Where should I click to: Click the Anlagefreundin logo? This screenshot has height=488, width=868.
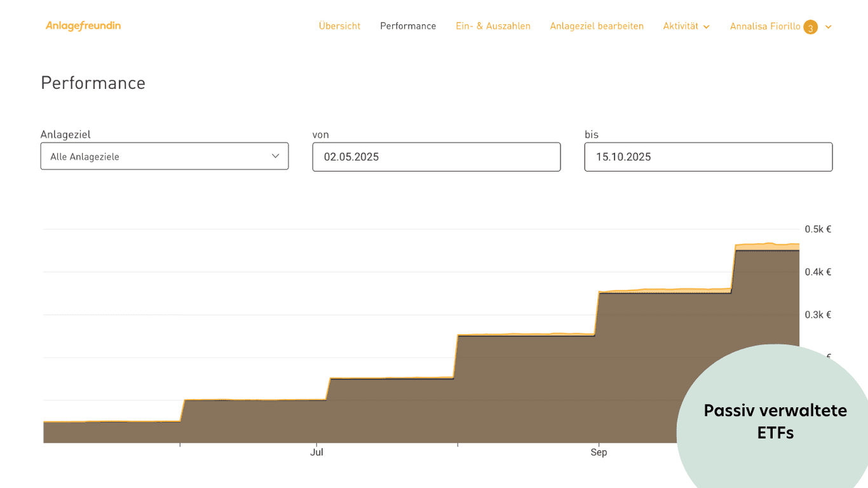pos(83,26)
